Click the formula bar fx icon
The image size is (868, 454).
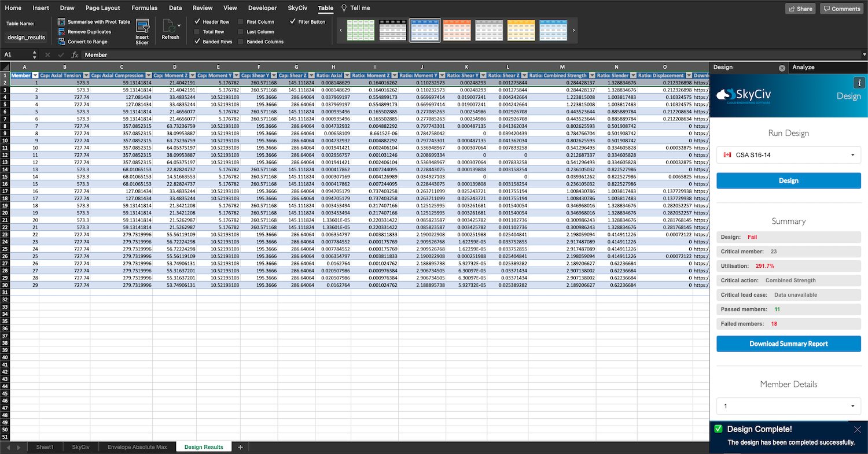(x=75, y=55)
